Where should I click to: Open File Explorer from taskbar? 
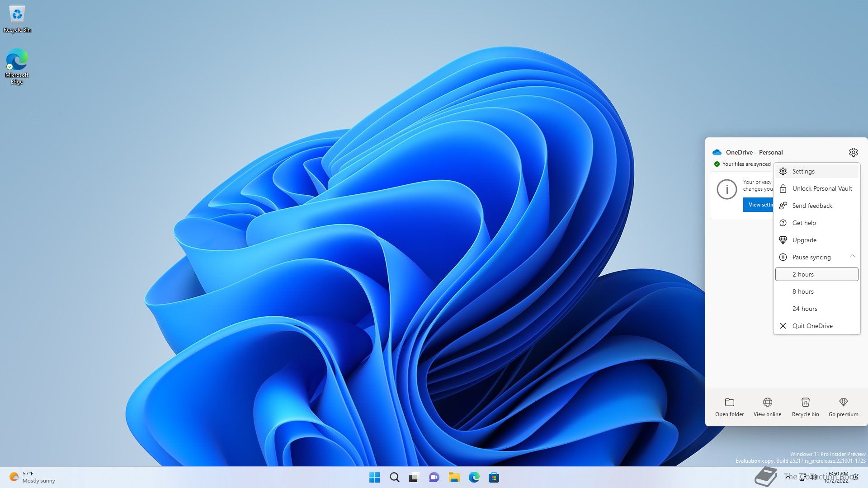click(454, 477)
